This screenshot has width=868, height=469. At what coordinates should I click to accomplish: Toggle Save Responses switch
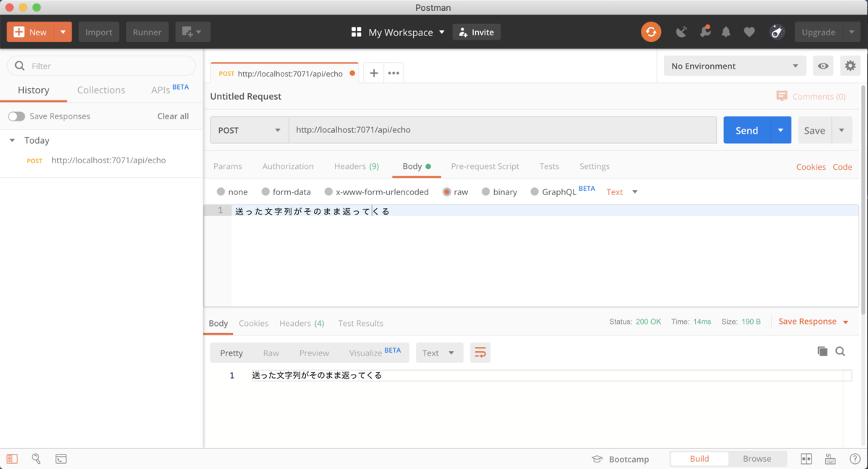17,116
